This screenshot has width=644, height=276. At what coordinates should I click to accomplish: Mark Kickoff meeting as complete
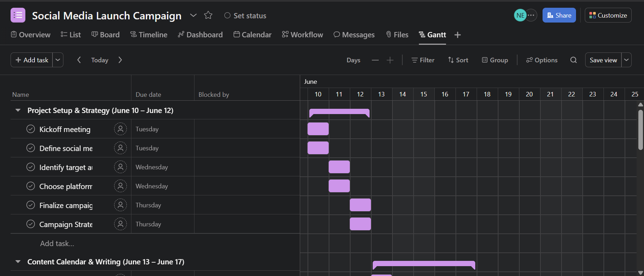(x=31, y=129)
